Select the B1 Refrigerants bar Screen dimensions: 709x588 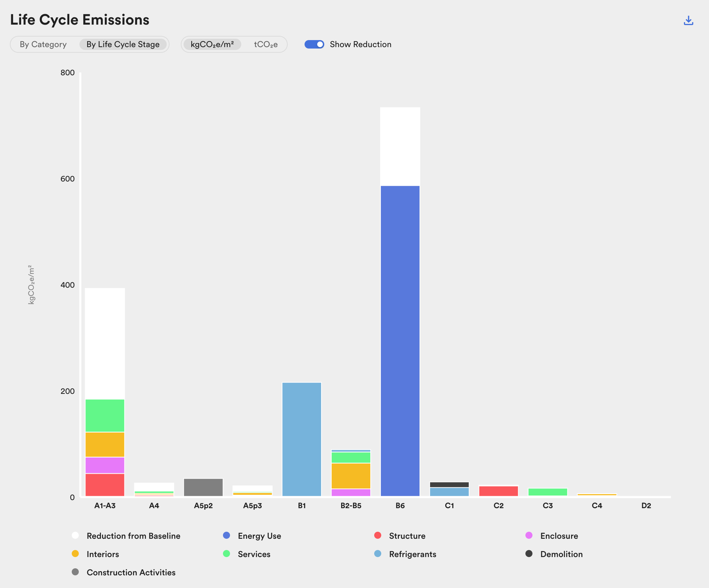tap(302, 439)
